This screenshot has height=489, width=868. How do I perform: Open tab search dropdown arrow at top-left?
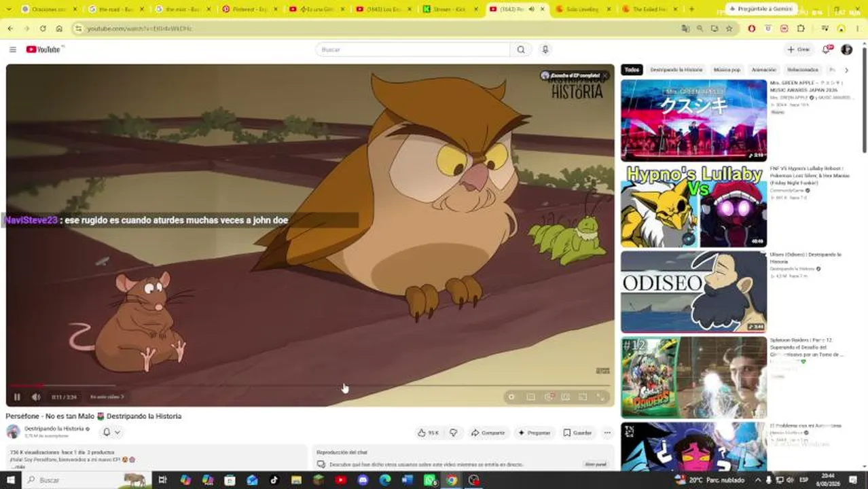click(8, 10)
